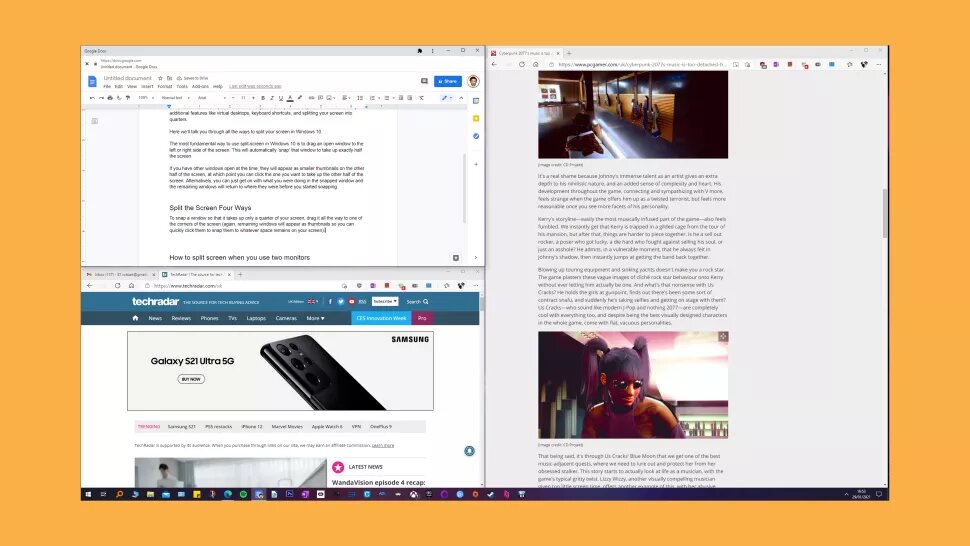Click the print icon in Docs toolbar

coord(112,98)
